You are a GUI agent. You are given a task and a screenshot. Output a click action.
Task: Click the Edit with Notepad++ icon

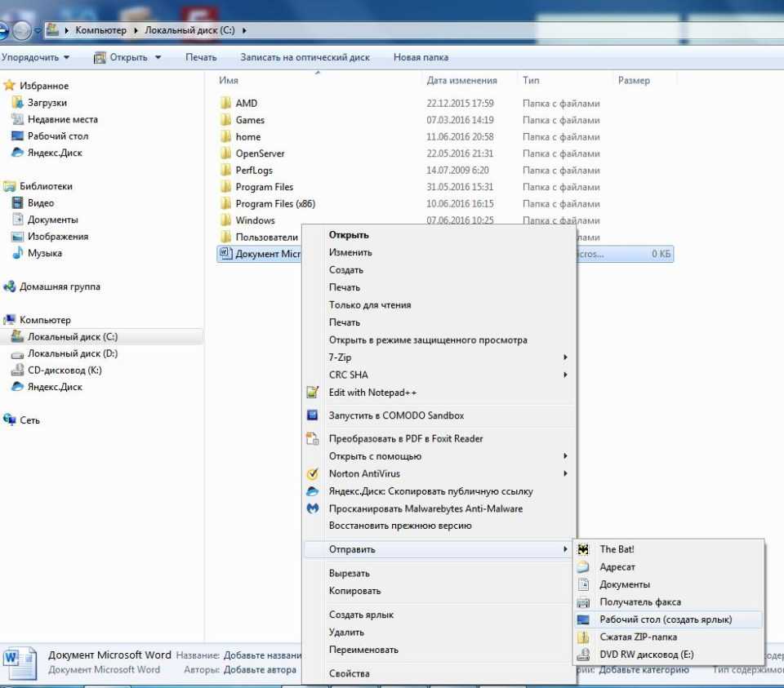tap(312, 393)
